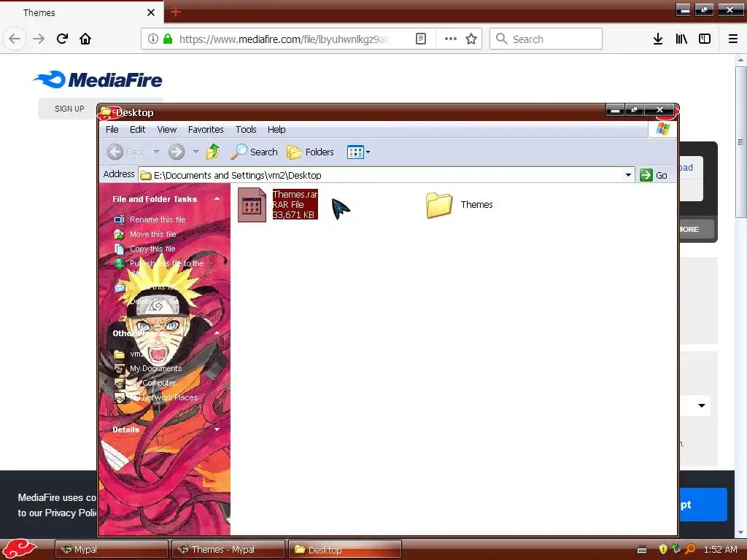Click Copy this file

point(152,249)
